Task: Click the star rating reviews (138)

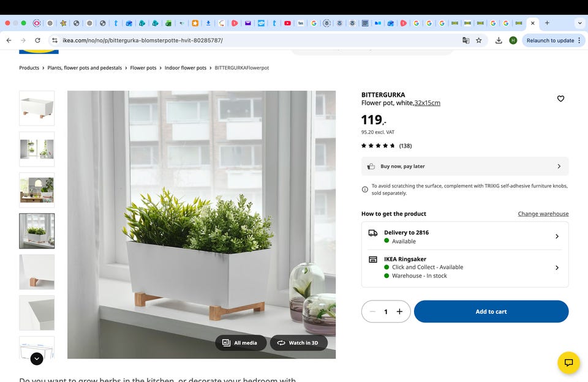Action: pyautogui.click(x=386, y=146)
